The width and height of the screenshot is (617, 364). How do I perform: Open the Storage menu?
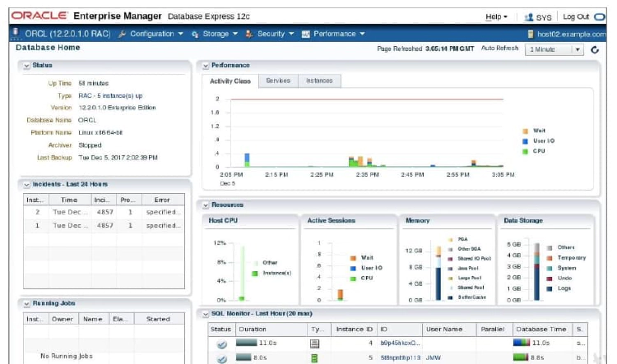(x=220, y=34)
